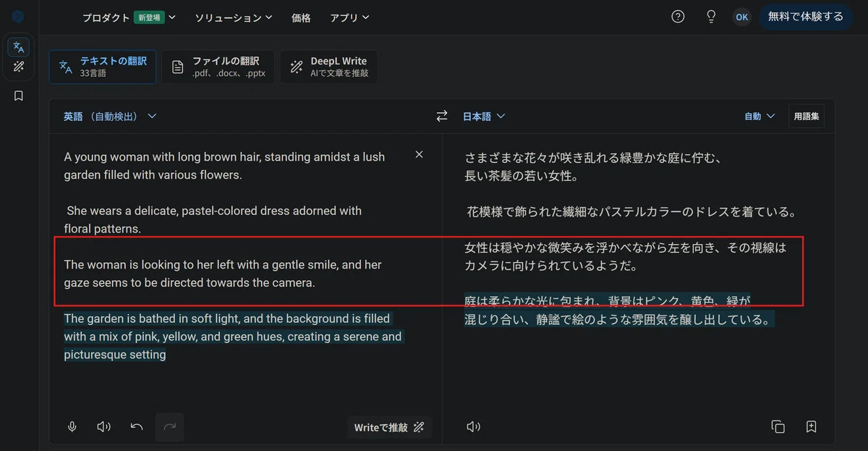Open the 英語 source language selector
The width and height of the screenshot is (868, 451).
[110, 116]
